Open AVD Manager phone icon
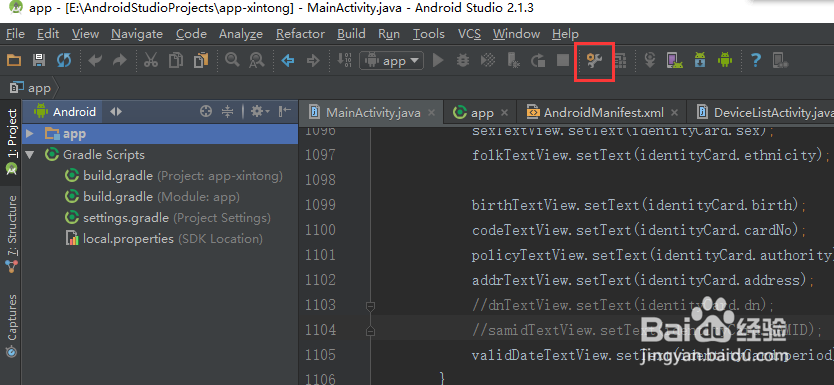The width and height of the screenshot is (834, 385). coord(675,61)
